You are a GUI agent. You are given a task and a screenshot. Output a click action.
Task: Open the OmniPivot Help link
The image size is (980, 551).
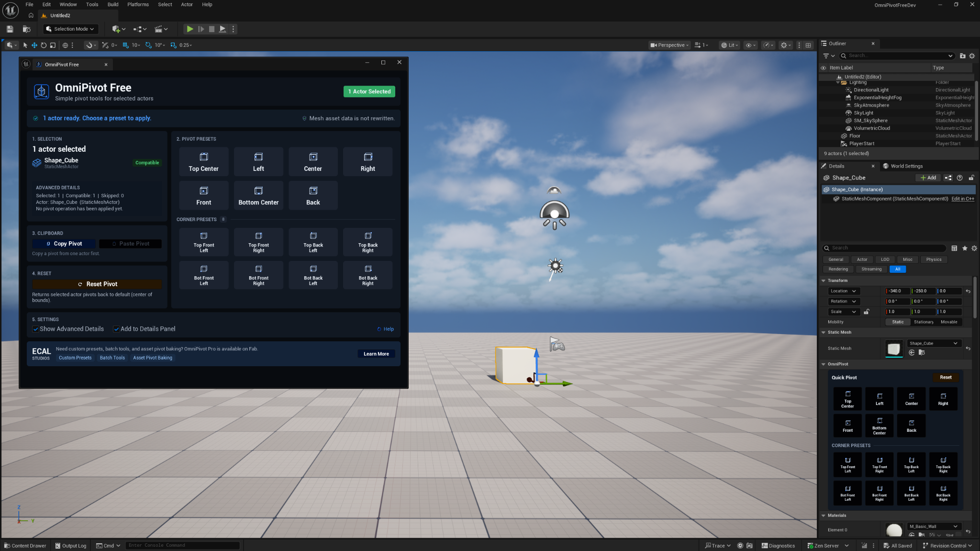click(x=386, y=329)
